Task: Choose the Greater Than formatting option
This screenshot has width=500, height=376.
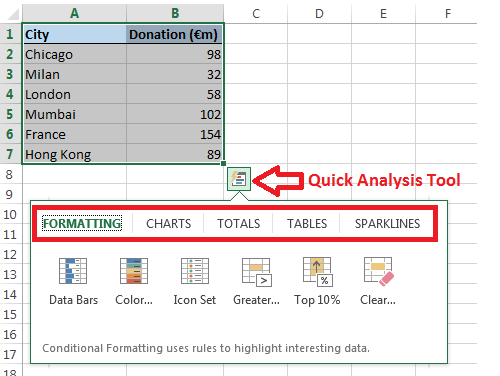Action: (x=256, y=282)
